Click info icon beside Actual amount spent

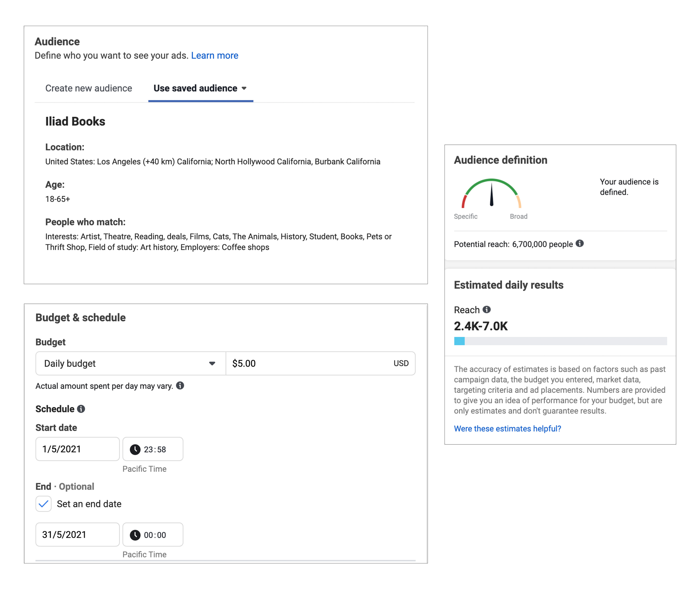coord(180,386)
